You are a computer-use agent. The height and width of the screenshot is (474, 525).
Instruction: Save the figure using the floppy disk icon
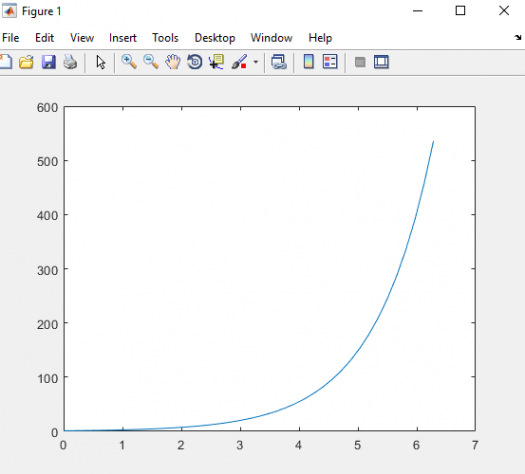pyautogui.click(x=49, y=62)
